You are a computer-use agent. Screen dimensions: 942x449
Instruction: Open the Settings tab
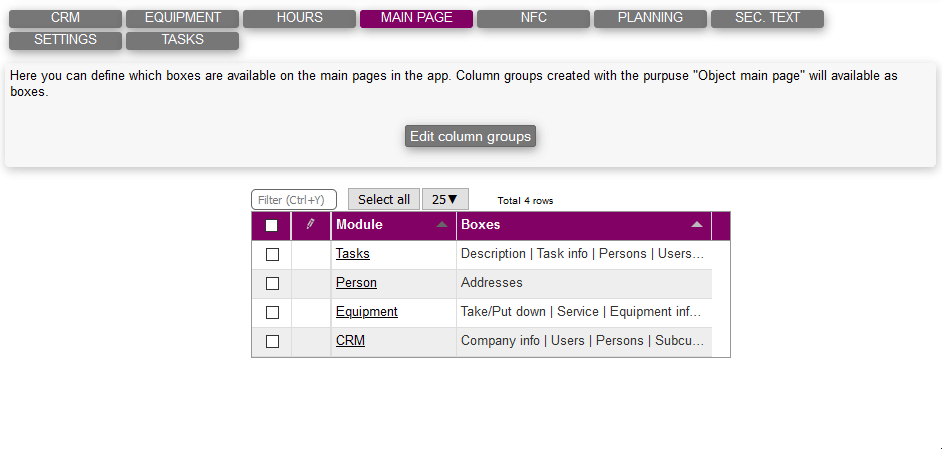65,40
